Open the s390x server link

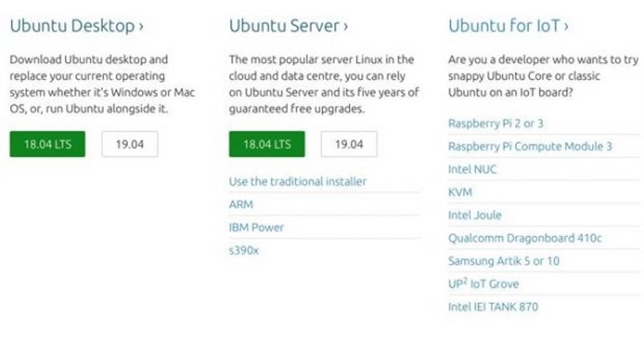click(244, 251)
